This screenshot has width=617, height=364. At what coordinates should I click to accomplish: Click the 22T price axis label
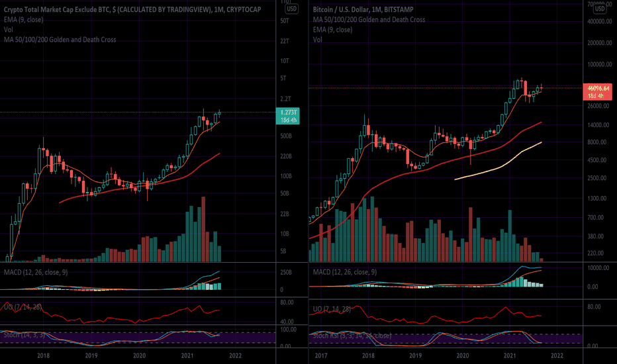point(285,41)
